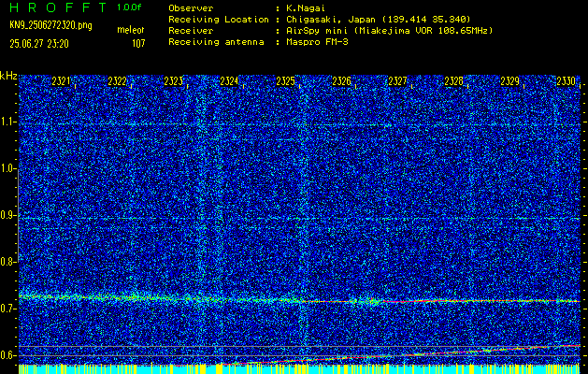
Task: Click the kHz axis unit label
Action: coord(8,76)
